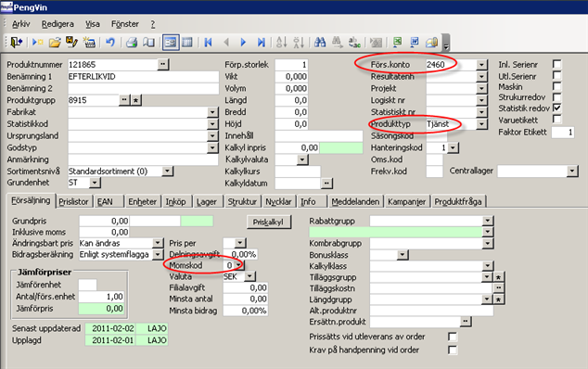Screen dimensions: 588x369
Task: Open the Centrallager dropdown
Action: point(571,171)
